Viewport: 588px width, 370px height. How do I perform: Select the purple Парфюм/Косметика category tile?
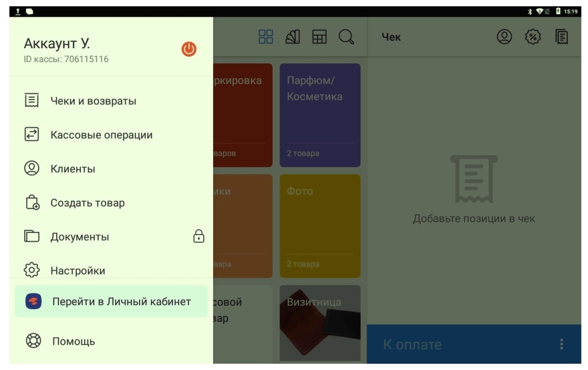320,115
